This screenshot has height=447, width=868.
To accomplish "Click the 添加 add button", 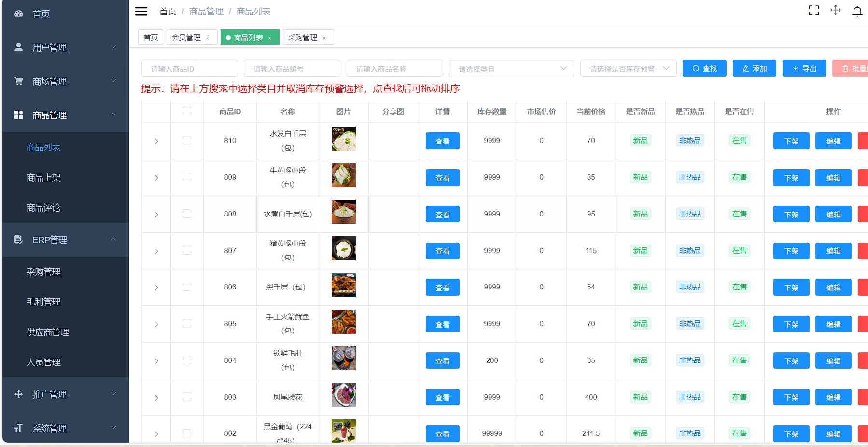I will 754,68.
